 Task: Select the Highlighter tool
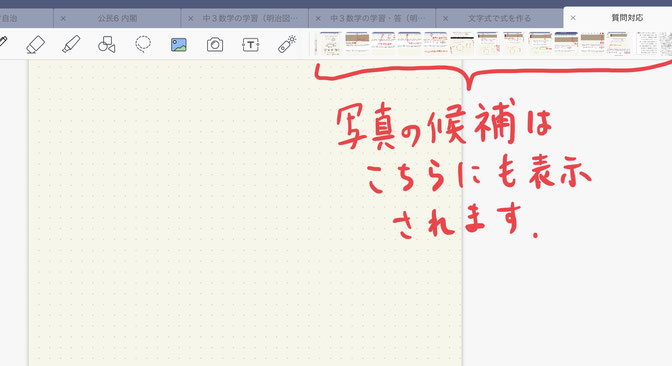coord(71,45)
